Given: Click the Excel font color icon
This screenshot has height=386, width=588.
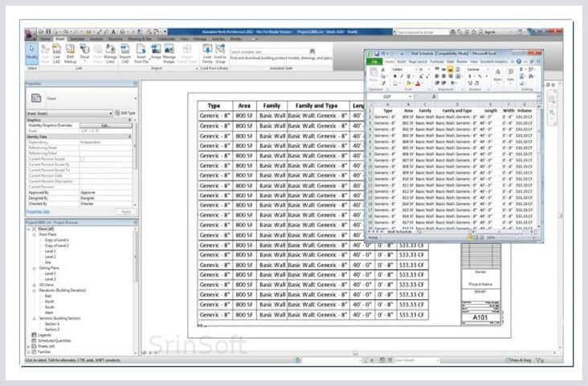Looking at the screenshot, I should tap(418, 84).
